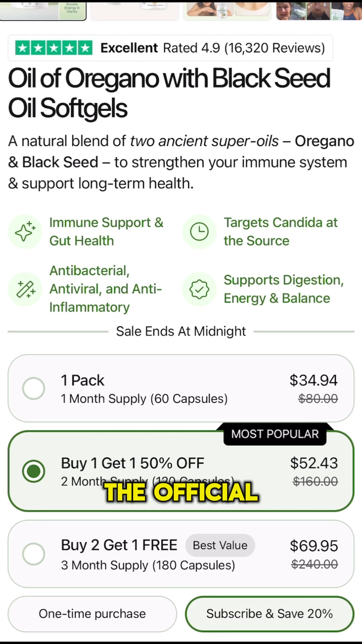The width and height of the screenshot is (362, 644).
Task: Choose Subscribe & Save 20% option
Action: click(x=269, y=614)
